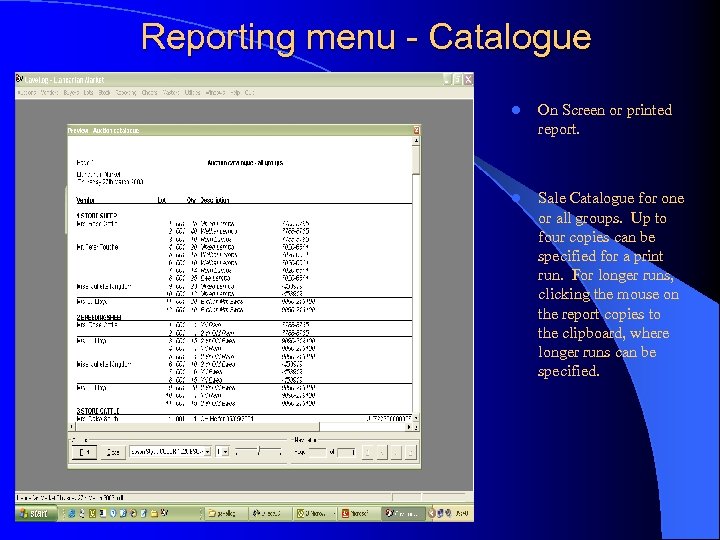The width and height of the screenshot is (720, 540).
Task: Click horizontal scrollbar left arrow in Preview
Action: click(x=72, y=427)
